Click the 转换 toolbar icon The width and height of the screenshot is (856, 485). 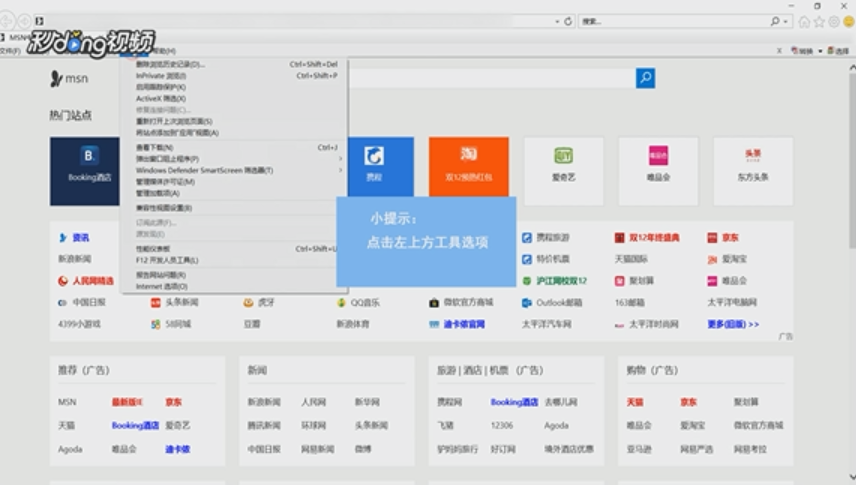coord(802,51)
